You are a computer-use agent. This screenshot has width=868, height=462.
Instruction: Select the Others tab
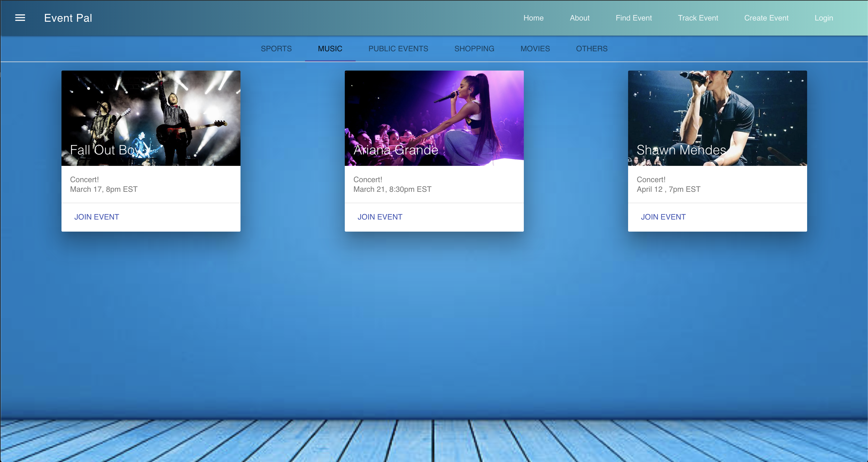point(591,49)
